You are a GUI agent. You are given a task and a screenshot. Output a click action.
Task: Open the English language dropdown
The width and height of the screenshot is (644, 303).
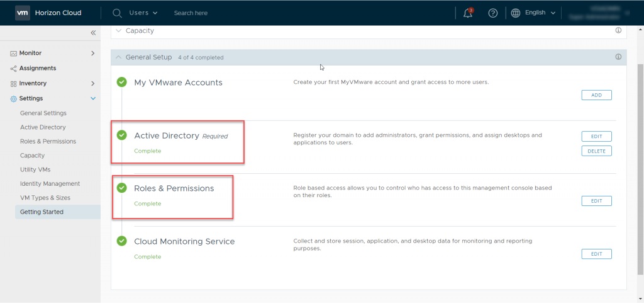coord(540,13)
